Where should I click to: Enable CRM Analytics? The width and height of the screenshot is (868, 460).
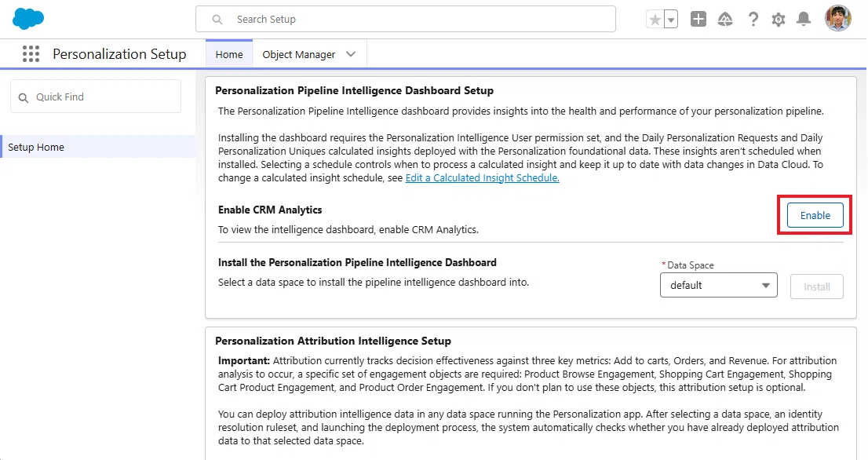tap(815, 215)
